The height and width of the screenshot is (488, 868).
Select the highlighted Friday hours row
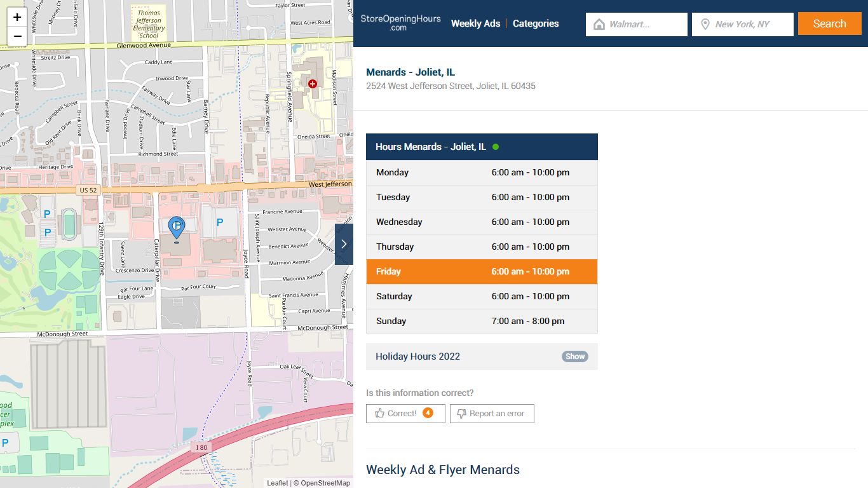[x=482, y=271]
